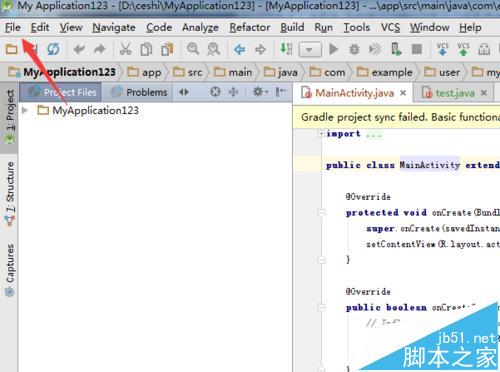This screenshot has width=500, height=372.
Task: Toggle the 7: Structure tool window
Action: click(10, 193)
